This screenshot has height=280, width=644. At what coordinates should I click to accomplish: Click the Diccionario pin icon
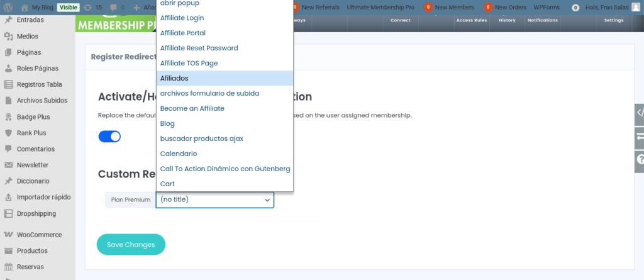8,181
